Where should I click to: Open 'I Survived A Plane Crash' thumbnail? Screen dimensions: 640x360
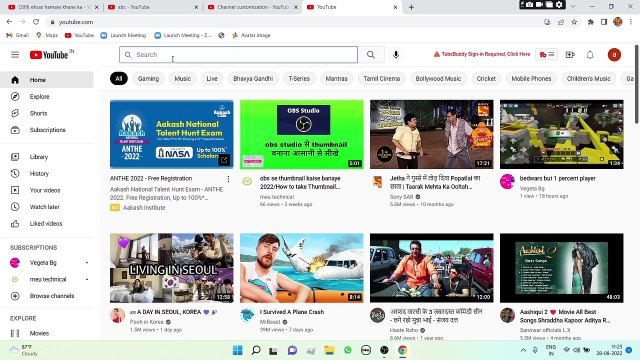click(x=302, y=268)
